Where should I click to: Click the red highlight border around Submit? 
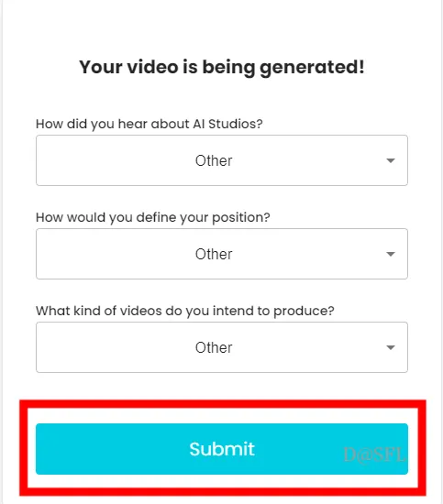(223, 404)
